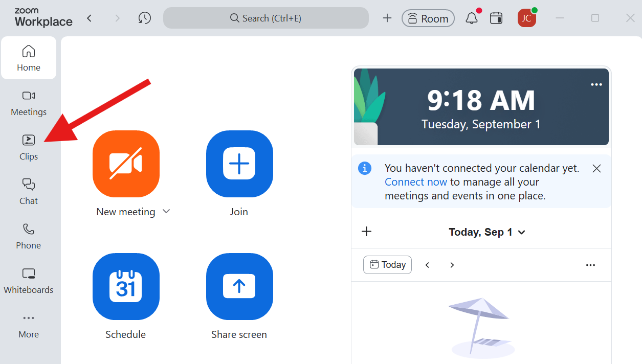Dismiss the calendar connection notice
This screenshot has width=642, height=364.
pos(596,168)
